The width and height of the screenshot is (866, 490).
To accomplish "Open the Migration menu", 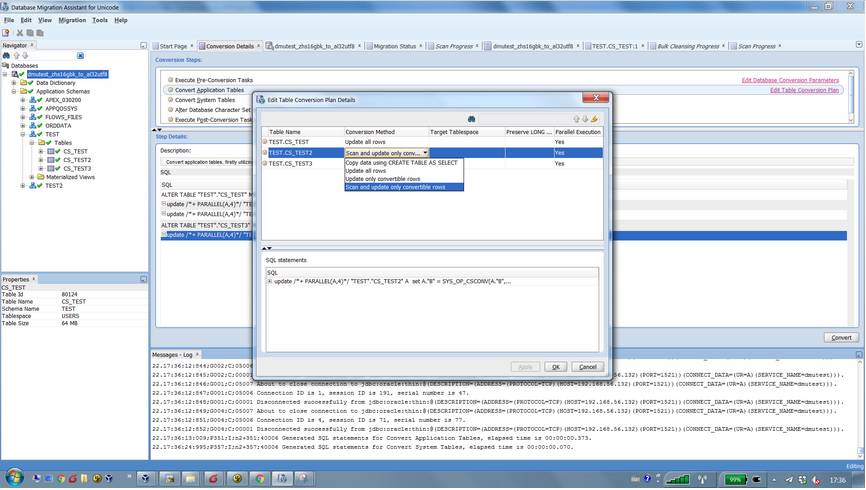I will point(72,20).
